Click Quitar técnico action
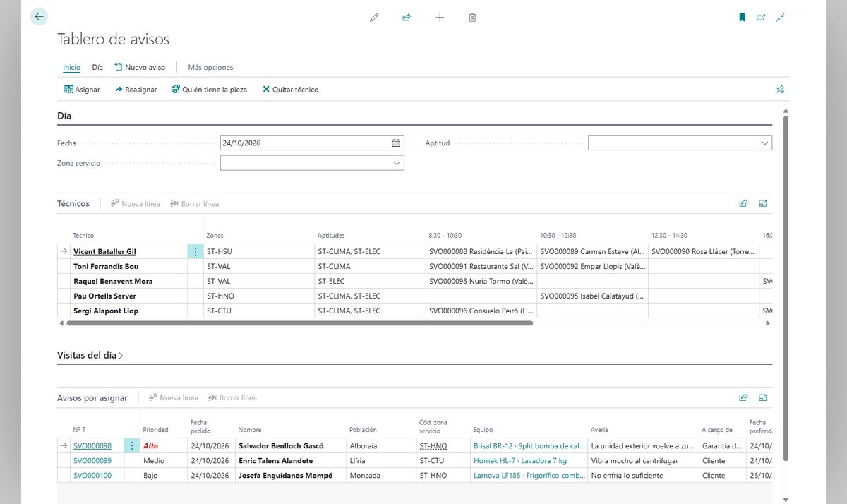Screen dimensions: 847x504 click(290, 90)
